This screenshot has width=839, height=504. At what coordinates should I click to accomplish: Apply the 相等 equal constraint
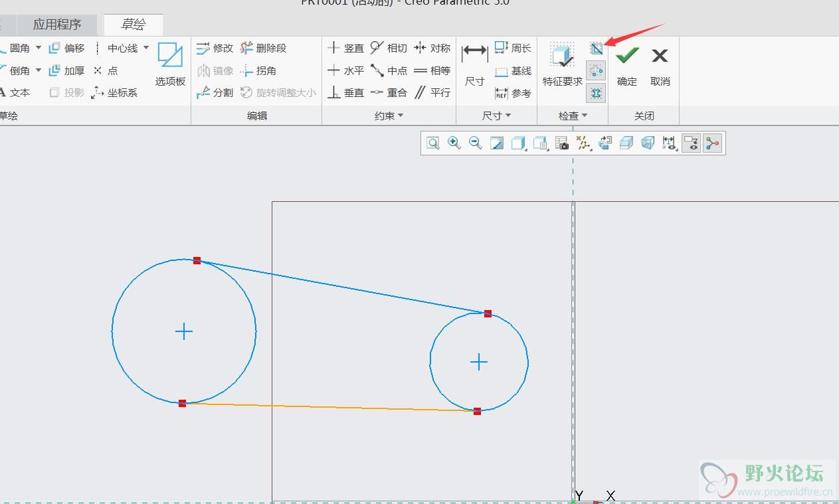(432, 70)
